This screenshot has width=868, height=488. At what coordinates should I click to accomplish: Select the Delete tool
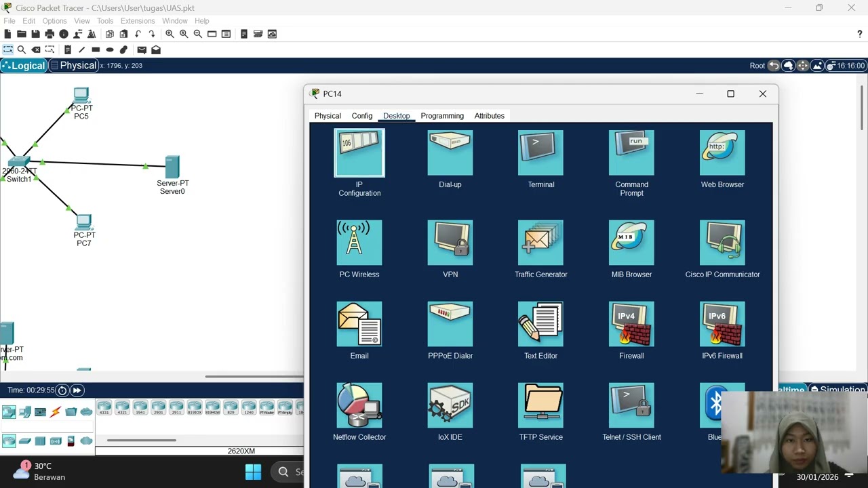36,49
